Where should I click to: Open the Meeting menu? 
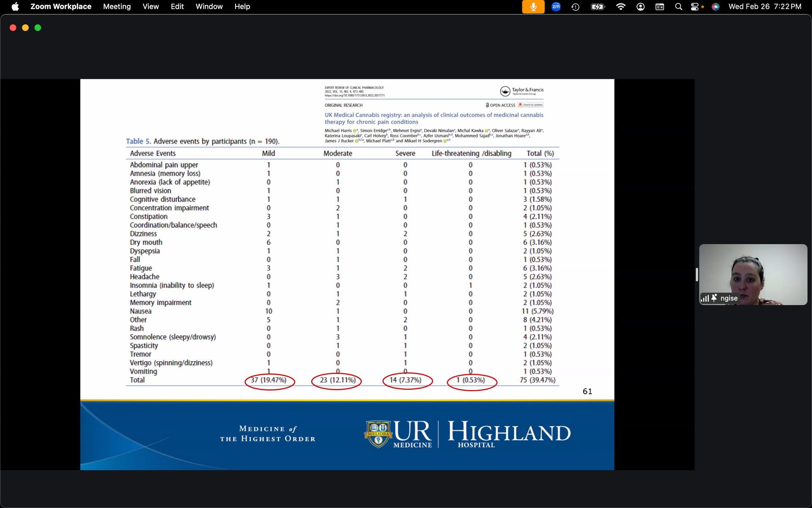click(x=117, y=7)
